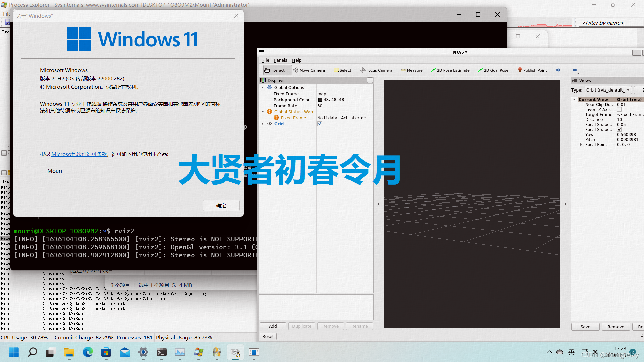
Task: Click CPU Usage in Process Explorer status bar
Action: (24, 337)
